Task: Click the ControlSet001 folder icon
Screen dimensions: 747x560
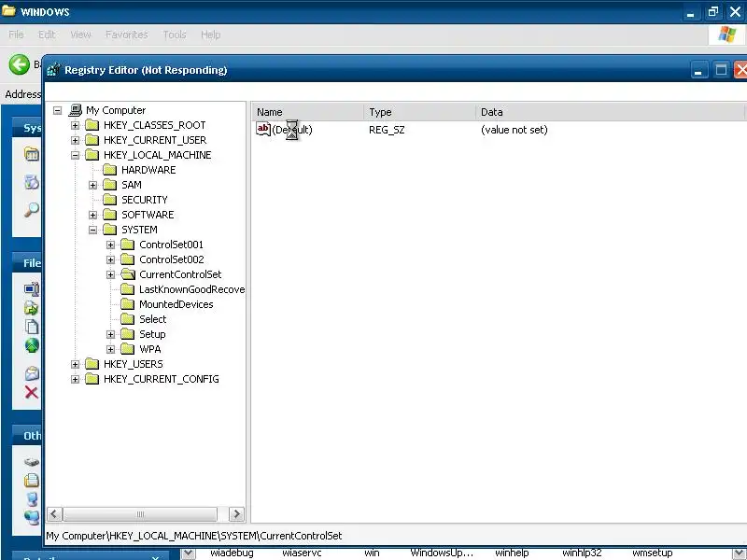Action: coord(128,245)
